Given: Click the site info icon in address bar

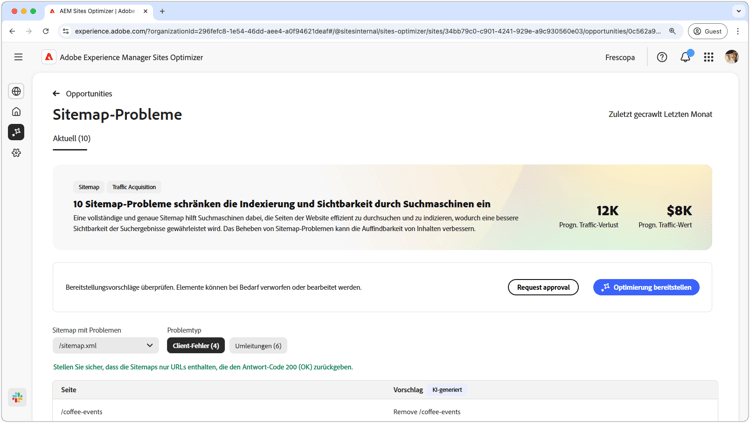Looking at the screenshot, I should pos(66,31).
